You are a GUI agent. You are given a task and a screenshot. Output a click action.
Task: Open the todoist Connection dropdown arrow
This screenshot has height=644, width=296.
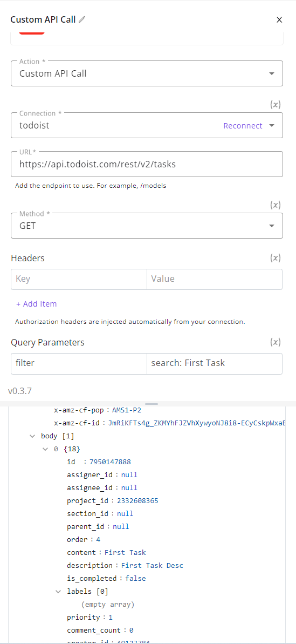(271, 126)
